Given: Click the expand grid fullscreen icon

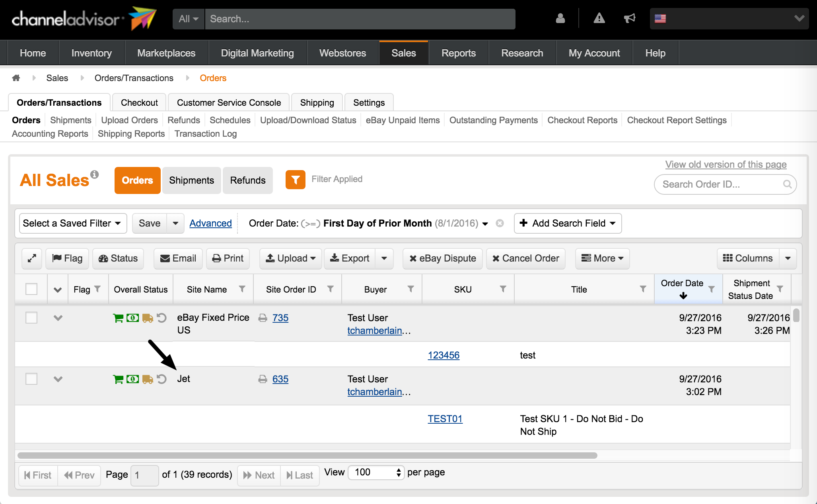Looking at the screenshot, I should (32, 258).
